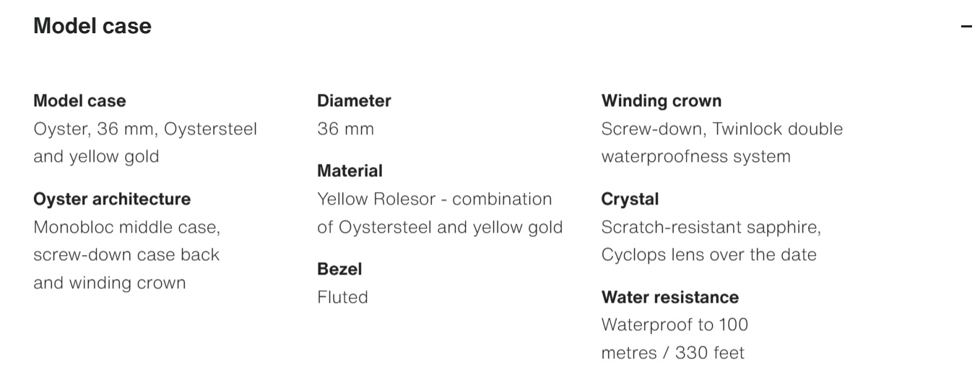Select the Water resistance label
The height and width of the screenshot is (388, 980).
click(x=669, y=298)
